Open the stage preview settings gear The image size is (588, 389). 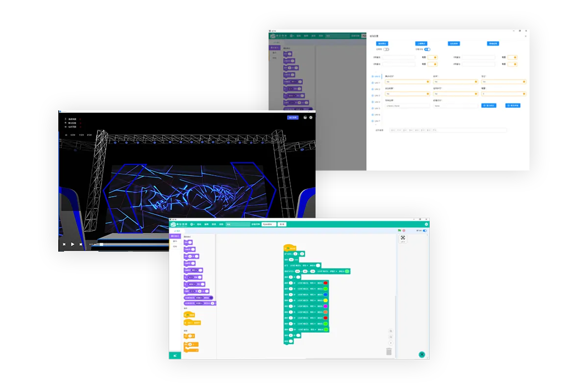tap(311, 117)
